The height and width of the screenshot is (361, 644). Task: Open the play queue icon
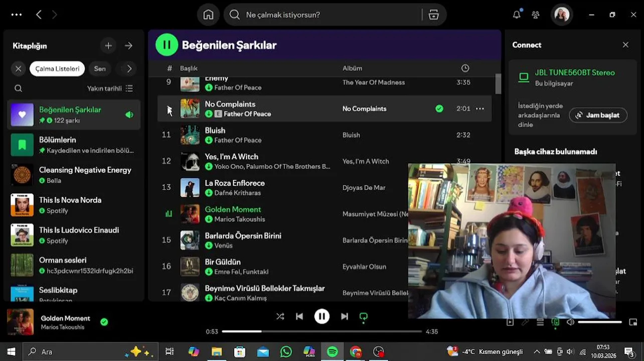[540, 322]
